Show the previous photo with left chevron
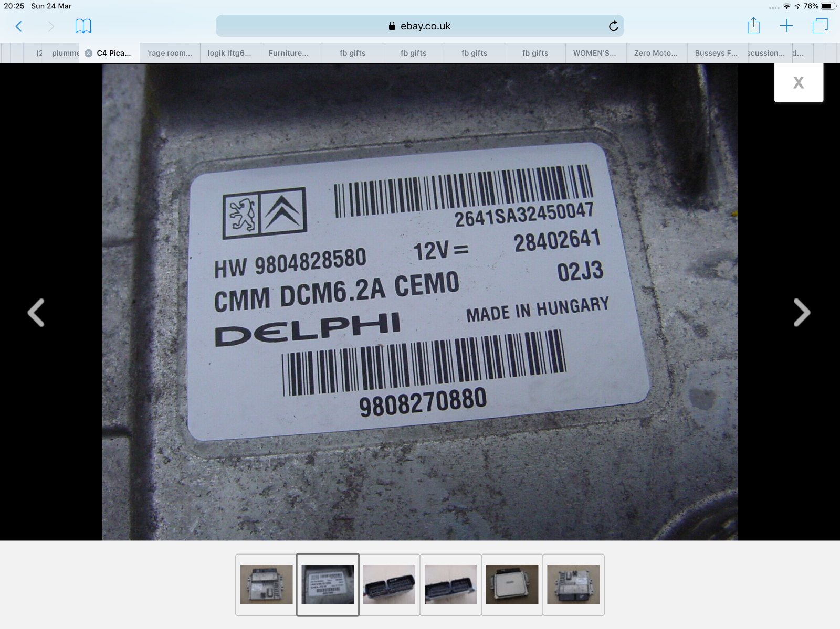Viewport: 840px width, 629px height. coord(36,313)
